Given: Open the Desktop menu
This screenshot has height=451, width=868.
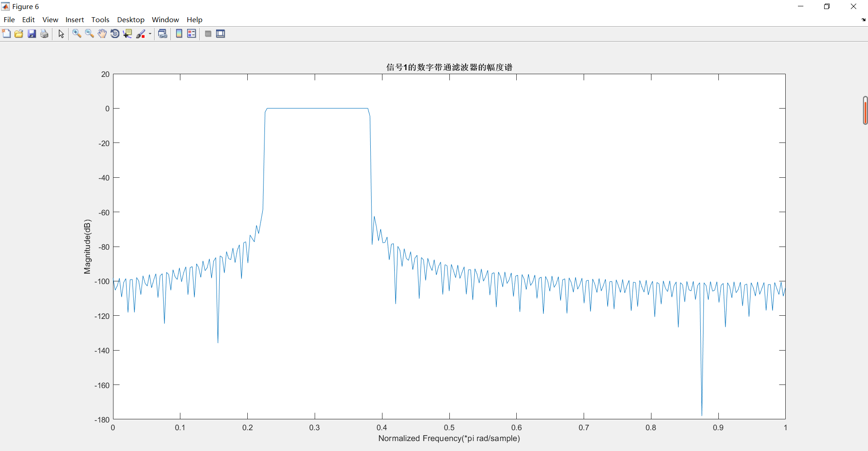Looking at the screenshot, I should (x=131, y=20).
